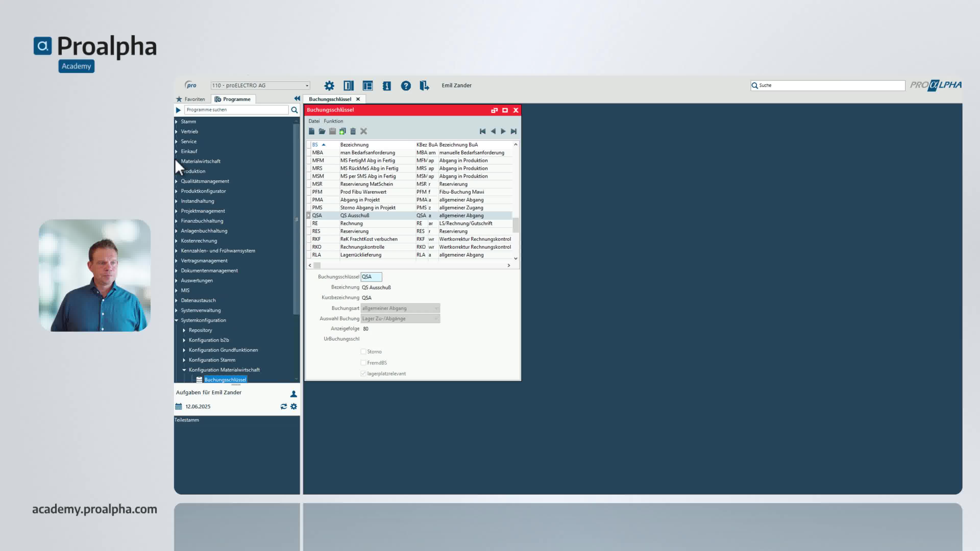Toggle the FremdBS checkbox
Image resolution: width=980 pixels, height=551 pixels.
(x=363, y=362)
